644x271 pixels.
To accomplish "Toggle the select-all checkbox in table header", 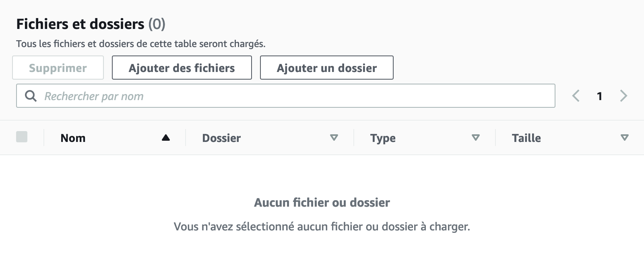I will pos(22,137).
